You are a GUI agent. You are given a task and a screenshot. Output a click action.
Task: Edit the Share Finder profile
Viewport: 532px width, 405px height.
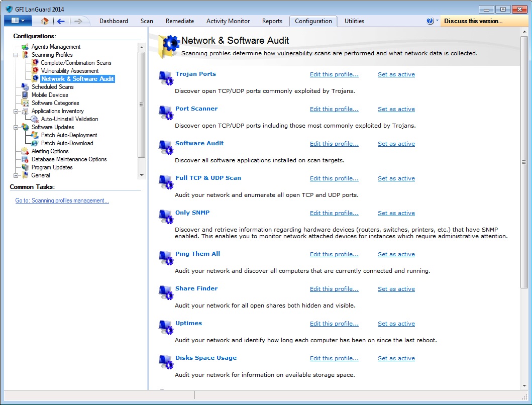point(334,289)
